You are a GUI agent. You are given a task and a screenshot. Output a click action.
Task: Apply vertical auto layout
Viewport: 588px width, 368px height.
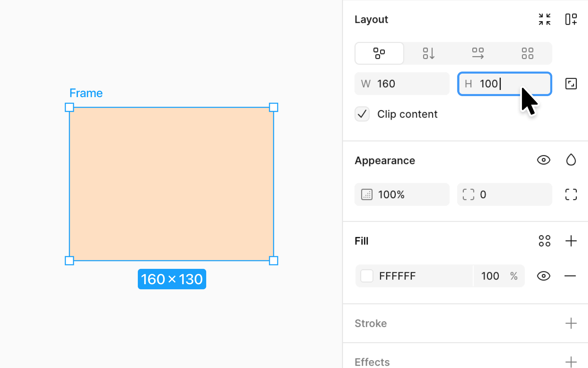point(428,53)
